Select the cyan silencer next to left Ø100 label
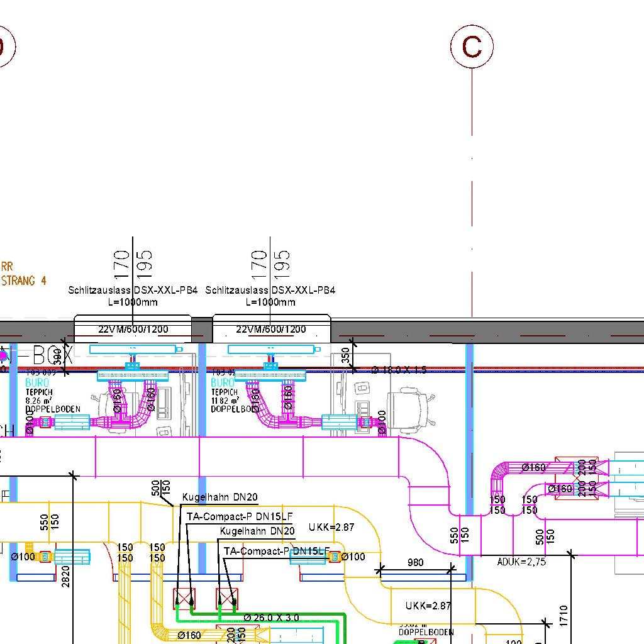Image resolution: width=644 pixels, height=644 pixels. (72, 557)
